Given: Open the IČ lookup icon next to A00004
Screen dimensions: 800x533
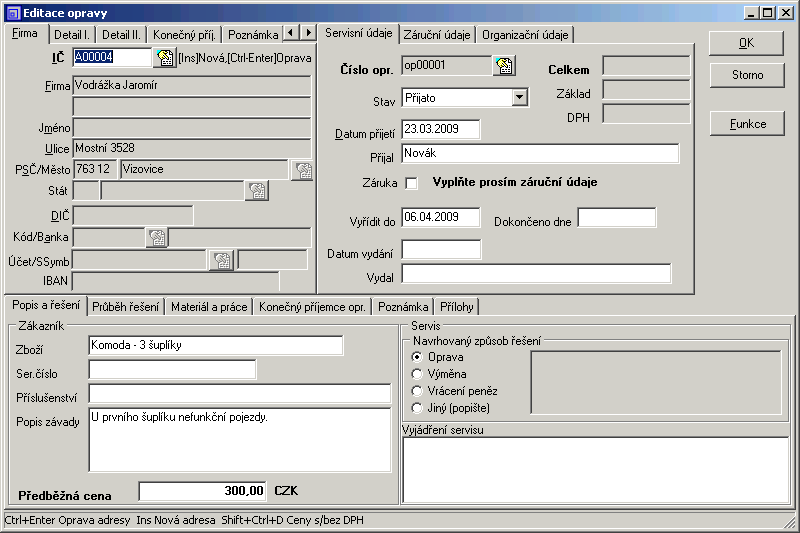Looking at the screenshot, I should pyautogui.click(x=164, y=58).
